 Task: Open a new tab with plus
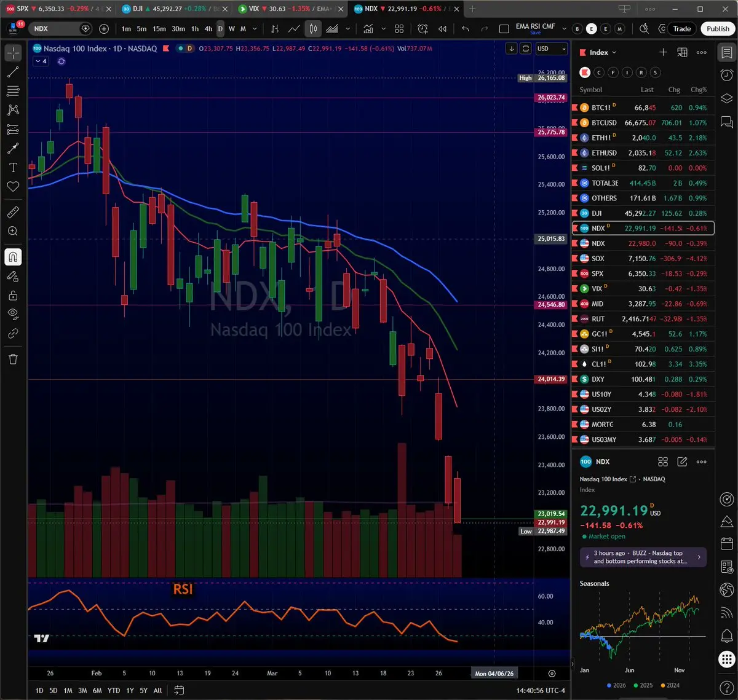pos(472,9)
